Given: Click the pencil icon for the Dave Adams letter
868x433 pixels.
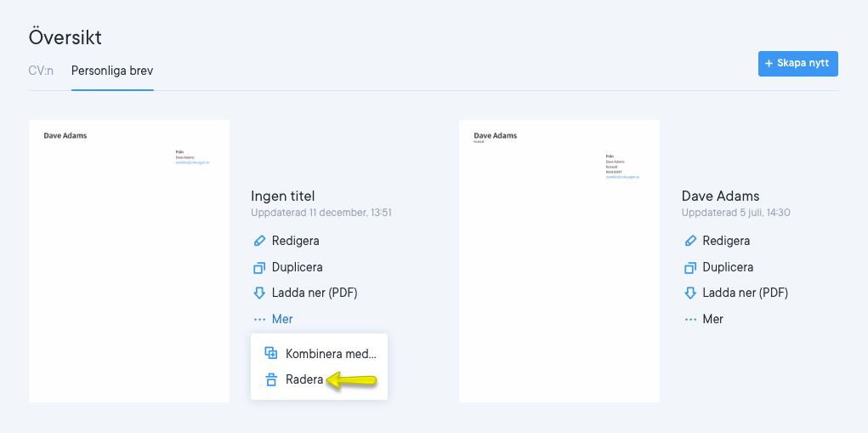Looking at the screenshot, I should click(x=690, y=241).
